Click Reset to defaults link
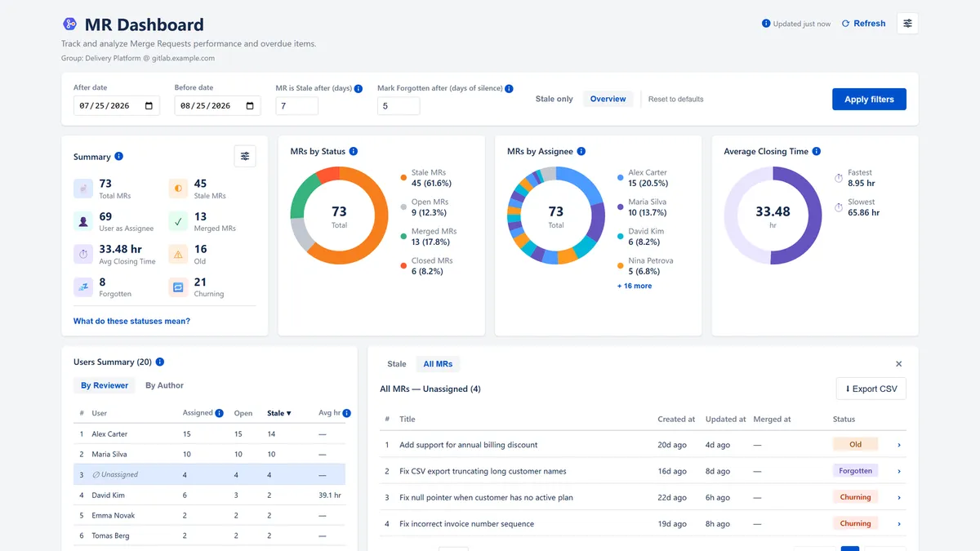The height and width of the screenshot is (551, 980). [x=675, y=99]
